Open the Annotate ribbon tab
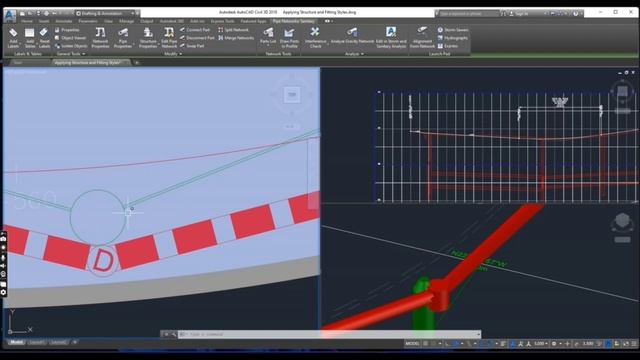Image resolution: width=640 pixels, height=360 pixels. click(64, 21)
